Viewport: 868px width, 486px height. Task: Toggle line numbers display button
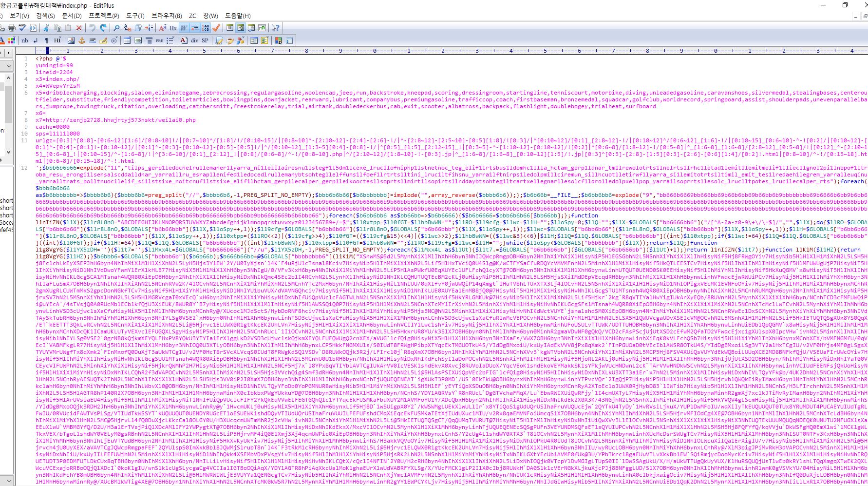[x=206, y=28]
